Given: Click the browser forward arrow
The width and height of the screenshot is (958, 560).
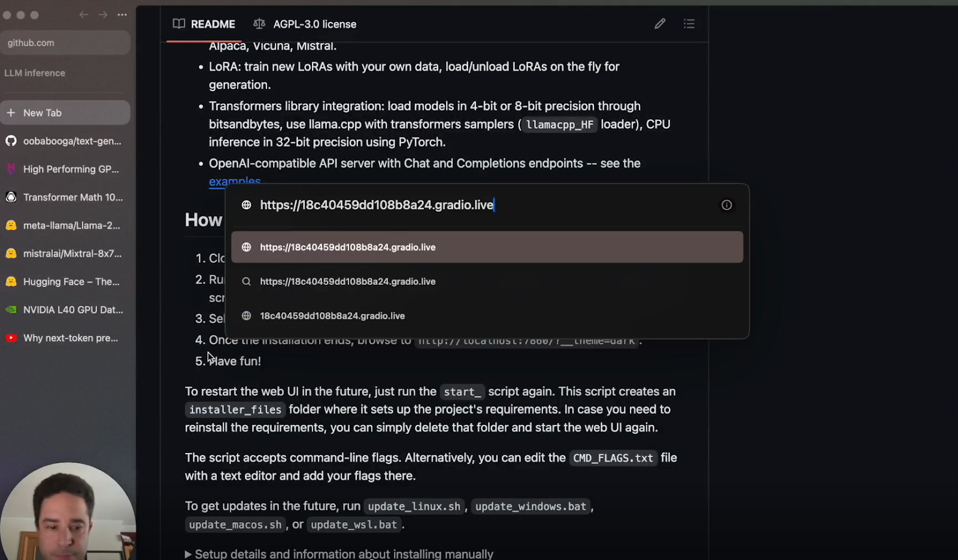Looking at the screenshot, I should point(103,15).
